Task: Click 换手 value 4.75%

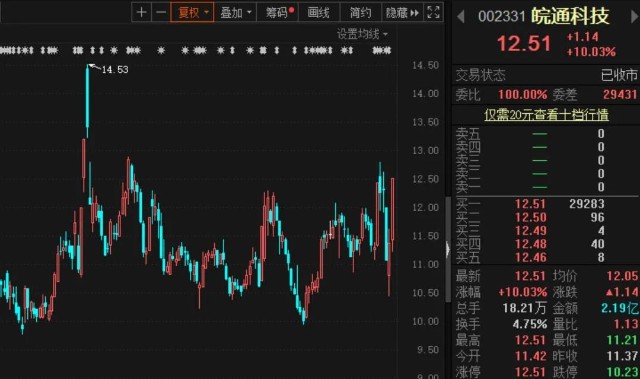Action: (x=530, y=324)
